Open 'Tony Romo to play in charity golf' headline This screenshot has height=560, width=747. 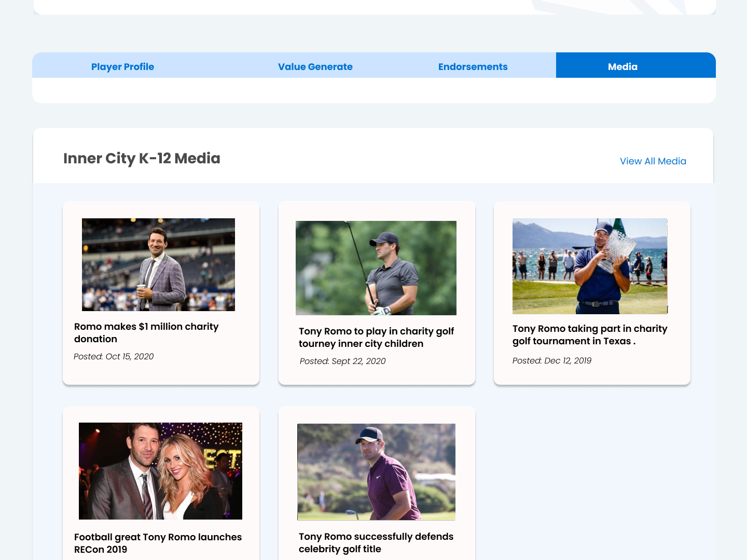[x=376, y=338]
